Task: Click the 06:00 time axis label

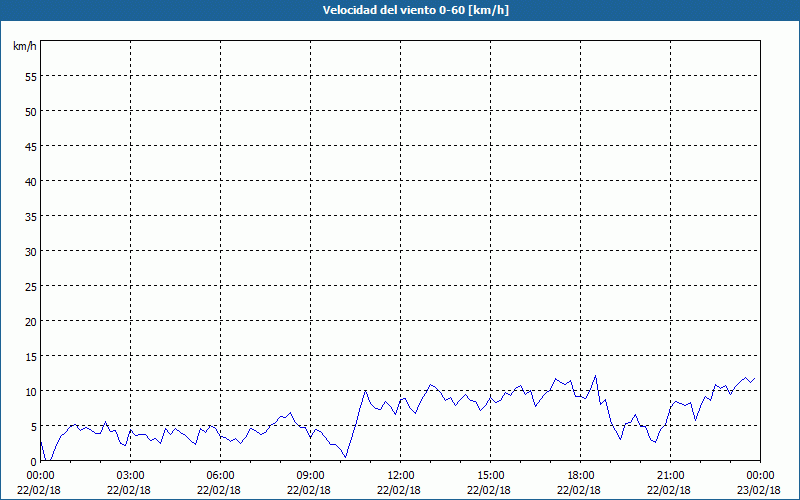Action: [x=220, y=476]
